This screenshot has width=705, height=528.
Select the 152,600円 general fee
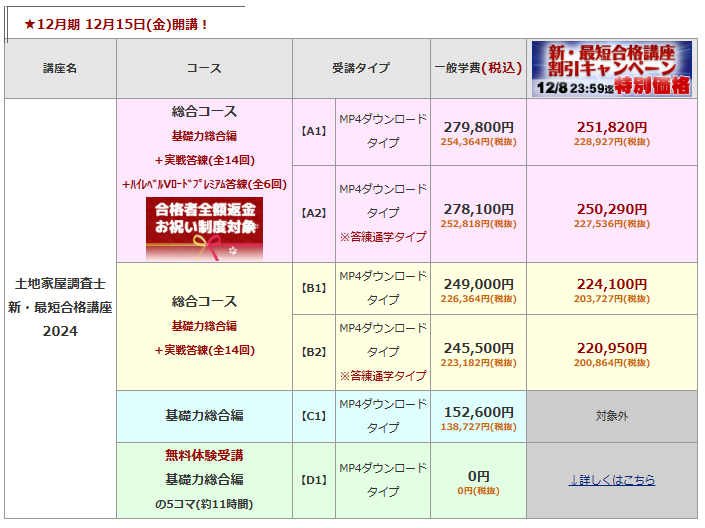tap(479, 412)
